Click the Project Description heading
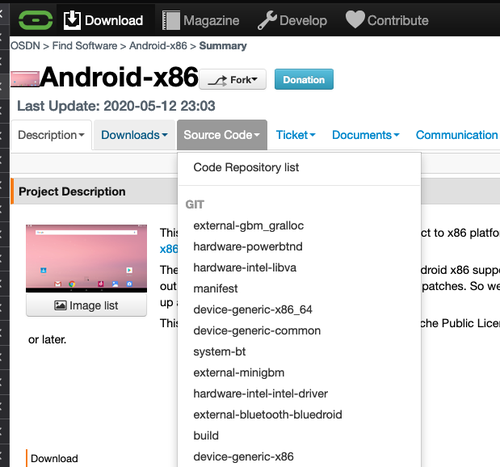500x467 pixels. [x=72, y=192]
